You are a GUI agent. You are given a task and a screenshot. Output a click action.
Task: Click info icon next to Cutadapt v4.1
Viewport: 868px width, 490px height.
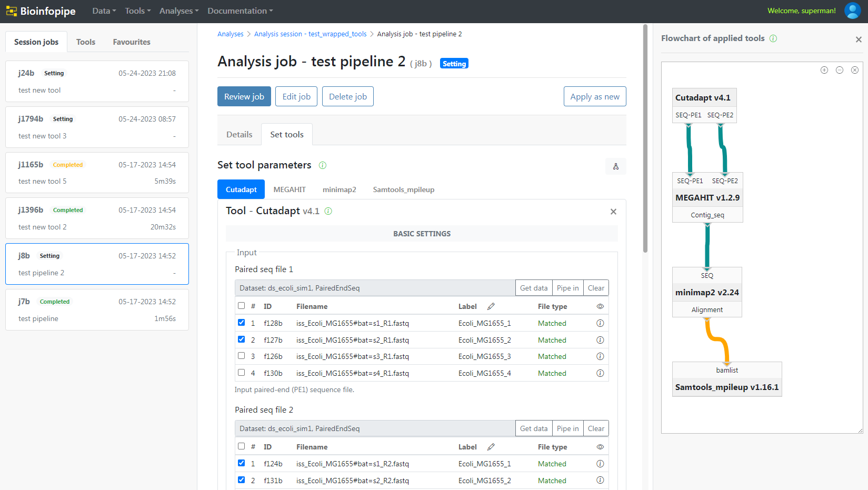click(328, 211)
